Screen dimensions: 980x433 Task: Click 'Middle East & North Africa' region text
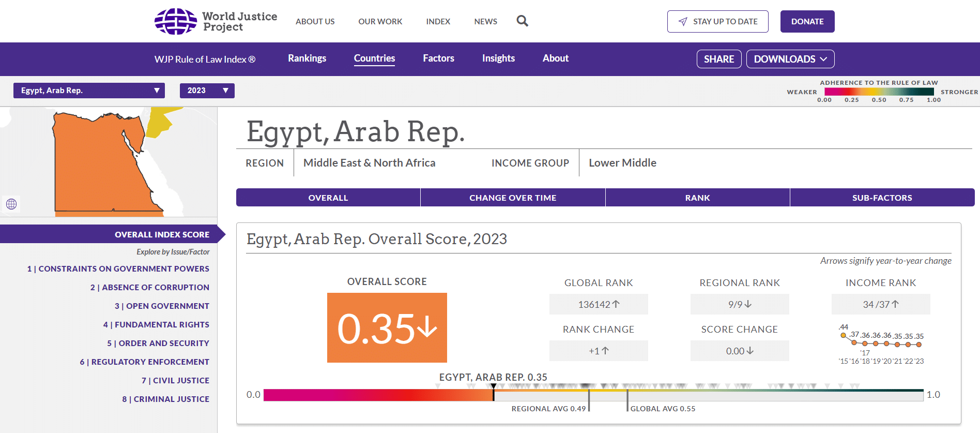(369, 163)
